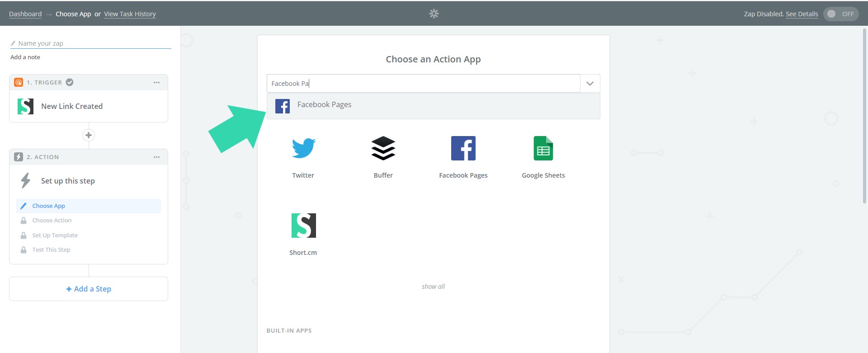The width and height of the screenshot is (868, 353).
Task: Open the action step options menu
Action: tap(156, 157)
